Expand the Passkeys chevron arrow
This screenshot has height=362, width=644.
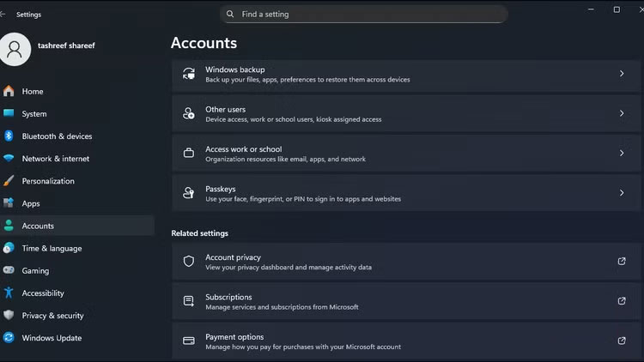[622, 193]
